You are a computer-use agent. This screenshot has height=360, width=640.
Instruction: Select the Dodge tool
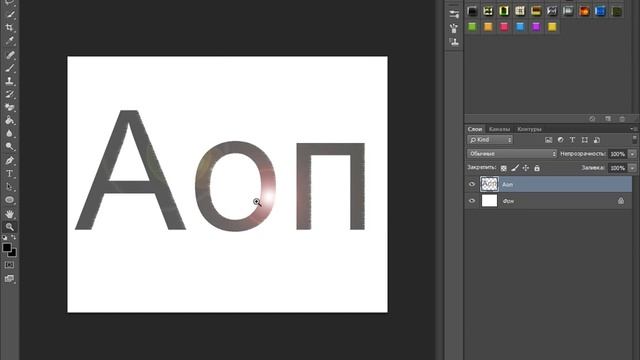[x=10, y=147]
